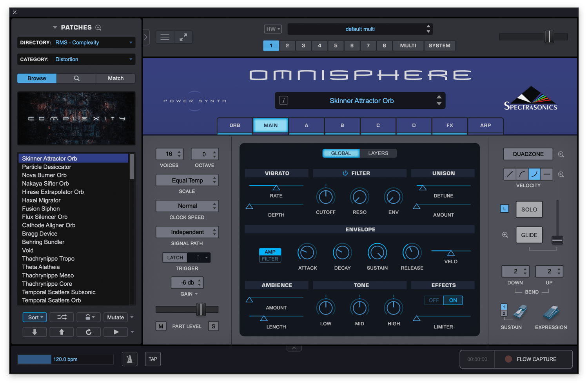Click the glide time vertical slider

click(557, 240)
